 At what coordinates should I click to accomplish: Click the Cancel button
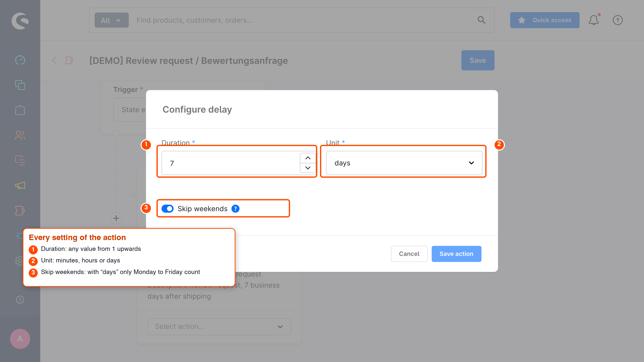[x=409, y=254]
